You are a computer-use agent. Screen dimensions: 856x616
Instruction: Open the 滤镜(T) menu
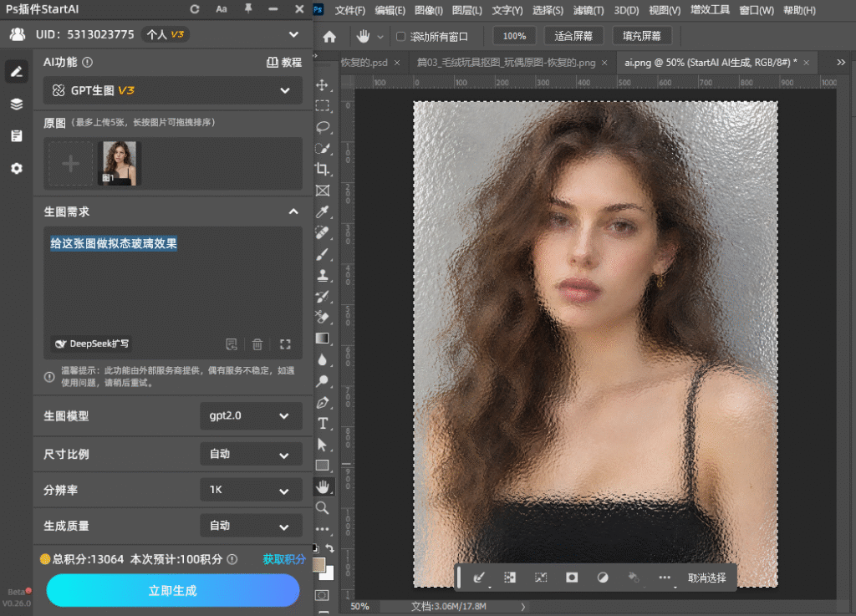[x=588, y=10]
